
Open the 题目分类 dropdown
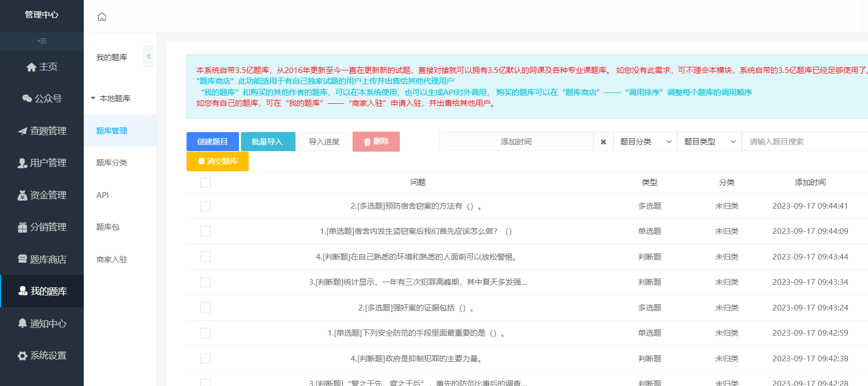[645, 141]
